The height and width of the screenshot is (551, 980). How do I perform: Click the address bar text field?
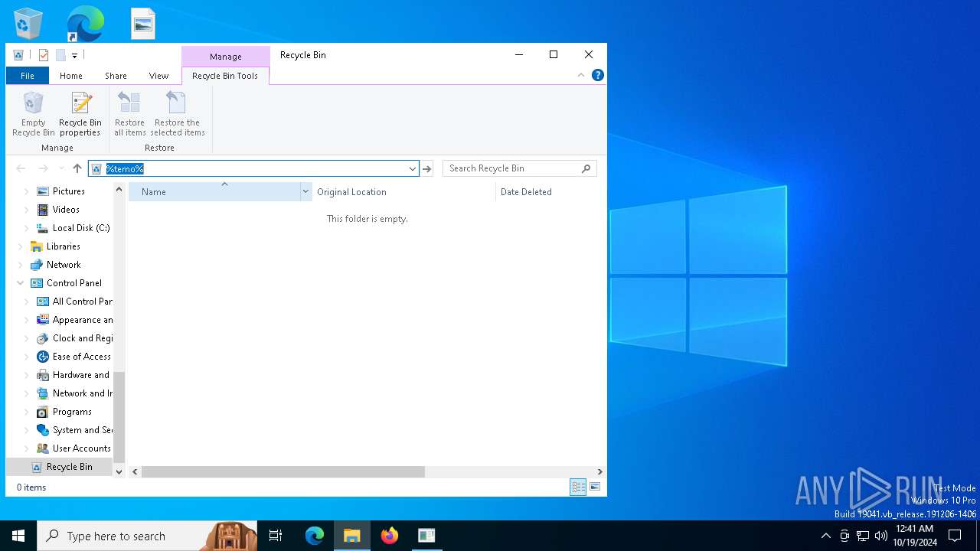pyautogui.click(x=253, y=168)
